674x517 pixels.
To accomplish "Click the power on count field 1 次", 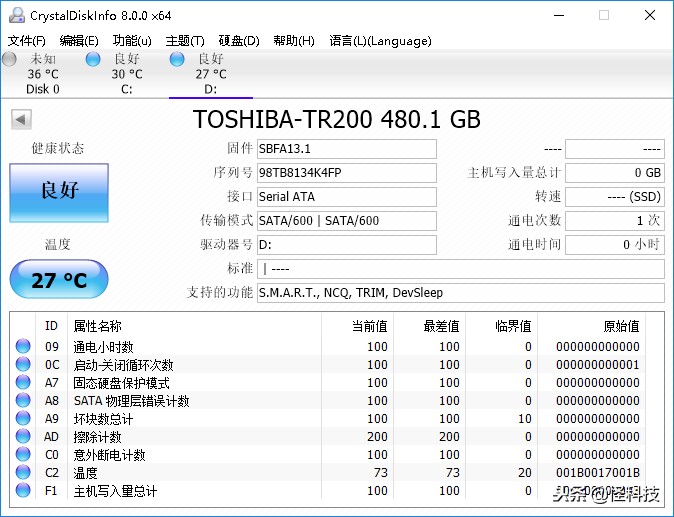I will 615,221.
